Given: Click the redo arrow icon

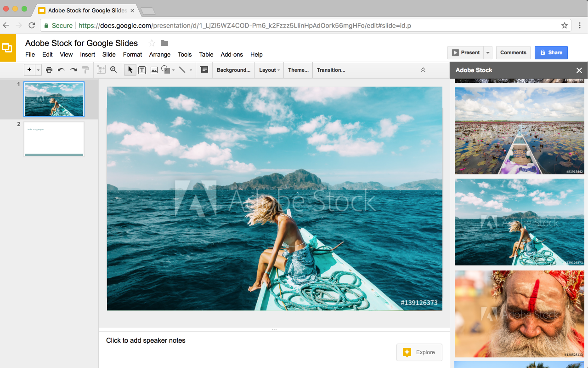Looking at the screenshot, I should 73,70.
